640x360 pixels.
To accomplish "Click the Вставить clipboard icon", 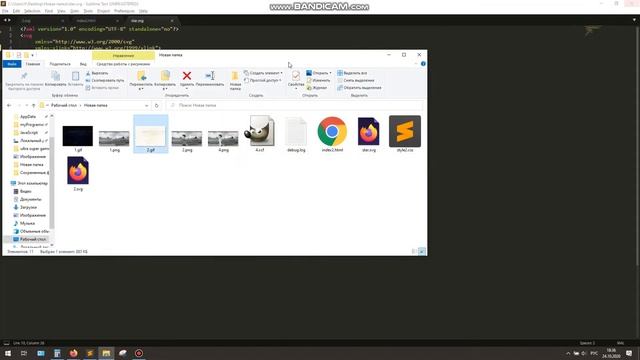I will [76, 76].
